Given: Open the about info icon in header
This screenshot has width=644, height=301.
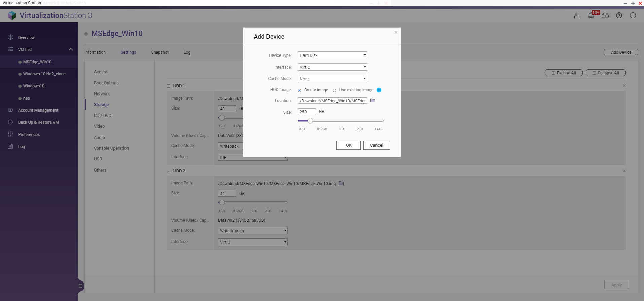Looking at the screenshot, I should [633, 15].
